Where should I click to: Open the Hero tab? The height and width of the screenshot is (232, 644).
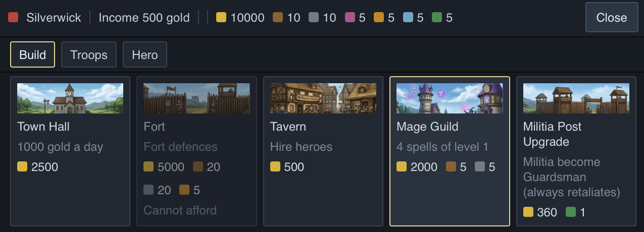[145, 54]
